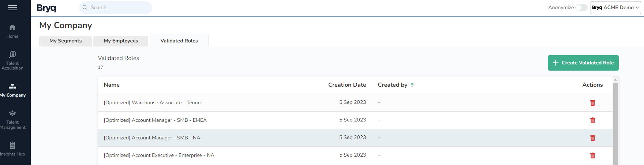This screenshot has height=165, width=644.
Task: Open Talent Management section
Action: click(x=12, y=119)
